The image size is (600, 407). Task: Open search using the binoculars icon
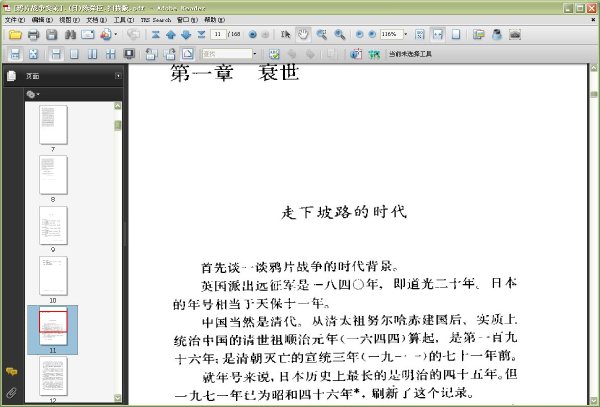click(x=70, y=35)
